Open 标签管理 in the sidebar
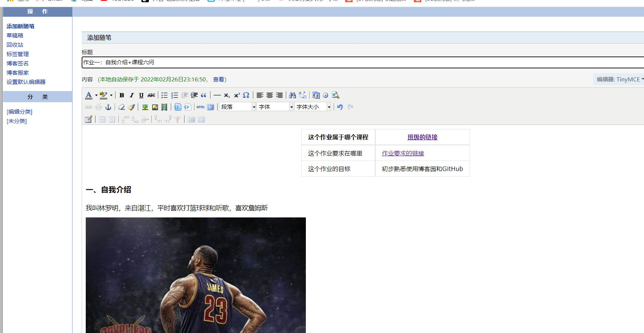The width and height of the screenshot is (644, 333). [17, 54]
